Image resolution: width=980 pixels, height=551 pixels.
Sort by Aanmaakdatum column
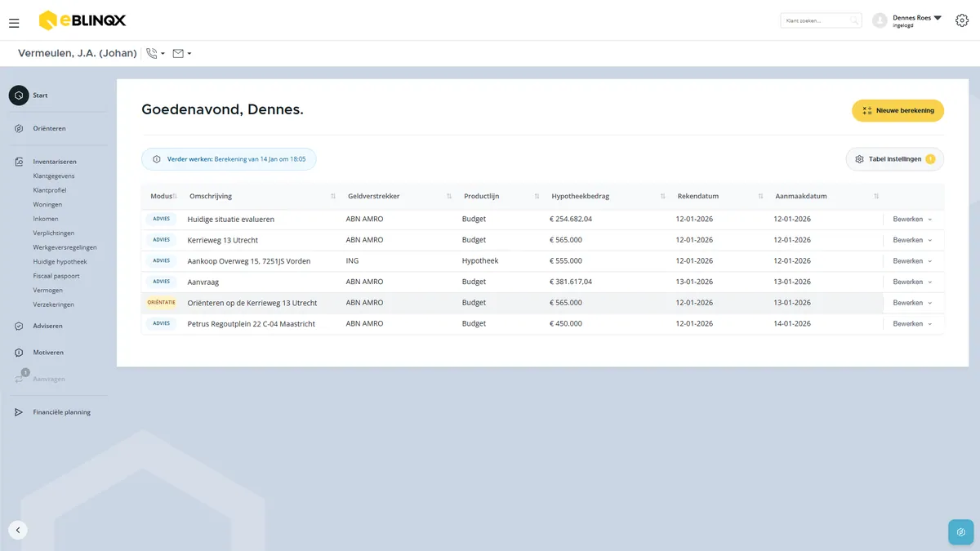point(876,197)
